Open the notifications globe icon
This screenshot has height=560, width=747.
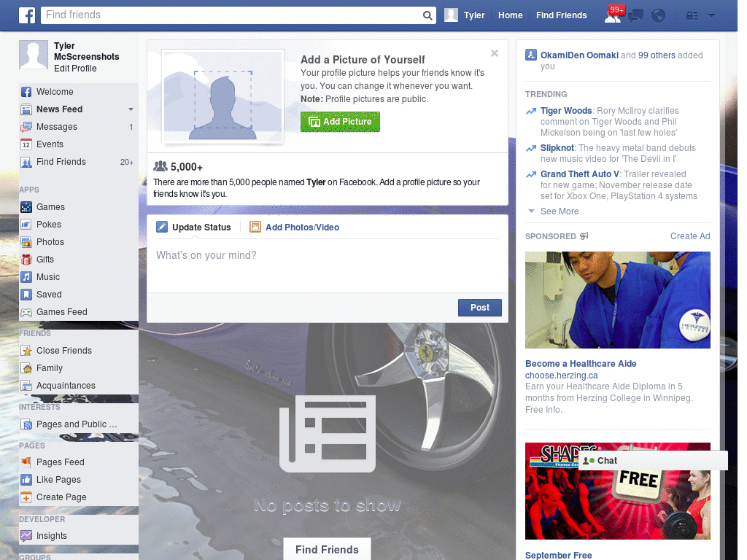[659, 16]
